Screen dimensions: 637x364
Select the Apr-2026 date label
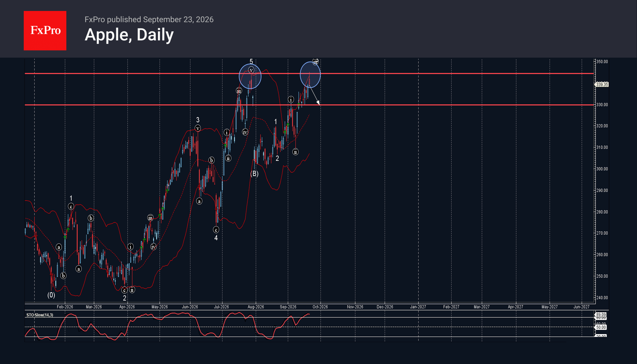click(x=127, y=307)
